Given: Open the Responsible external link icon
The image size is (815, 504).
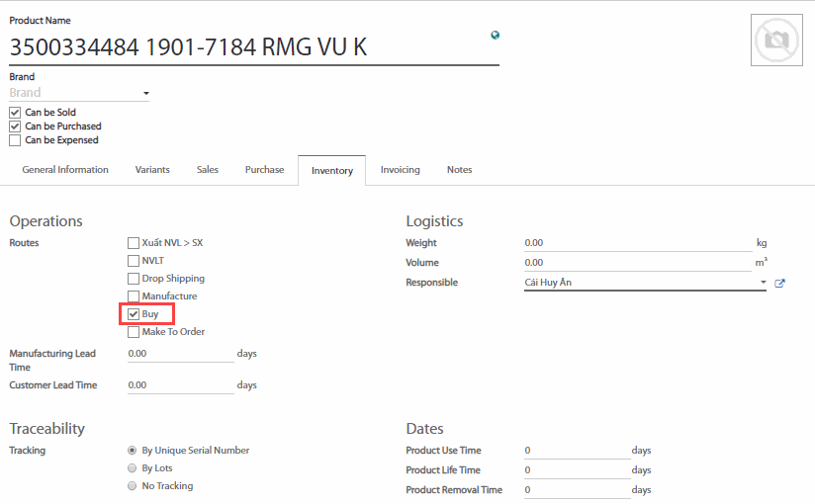Looking at the screenshot, I should tap(779, 284).
